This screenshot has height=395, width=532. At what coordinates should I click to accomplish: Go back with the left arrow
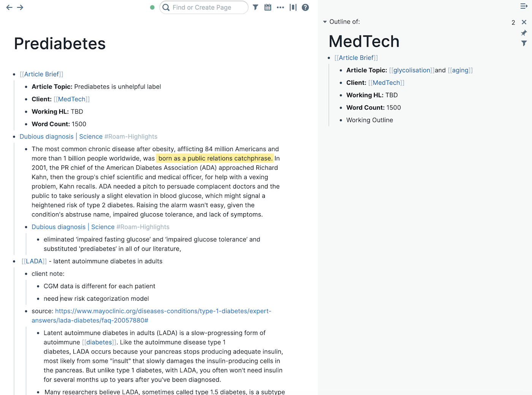click(9, 7)
